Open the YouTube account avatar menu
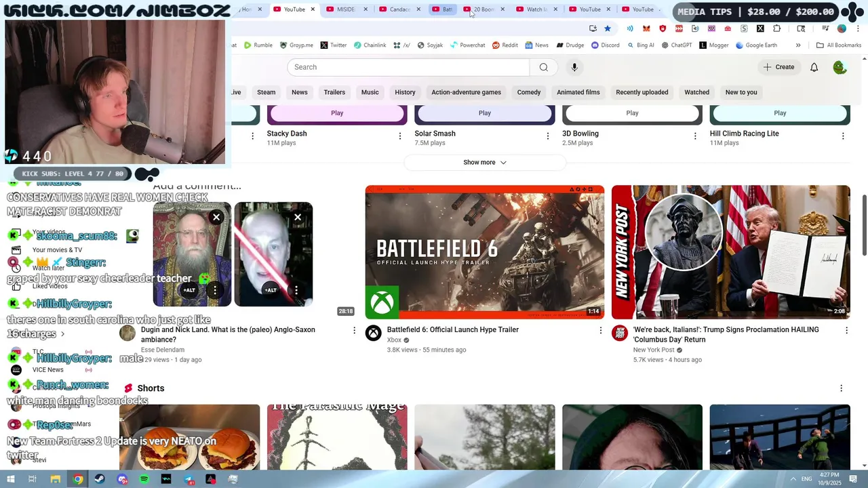 tap(840, 67)
